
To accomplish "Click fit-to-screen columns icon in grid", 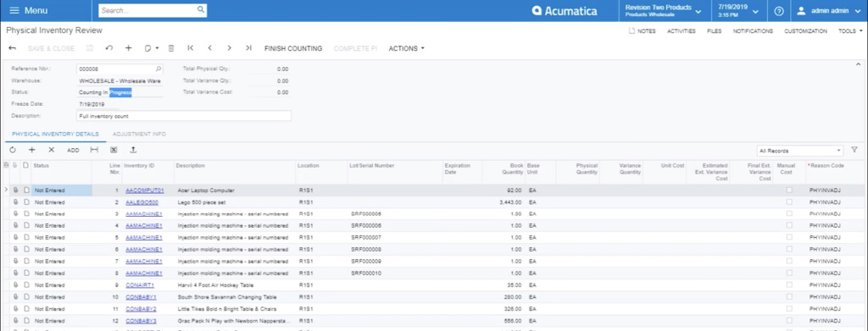I will [x=94, y=150].
